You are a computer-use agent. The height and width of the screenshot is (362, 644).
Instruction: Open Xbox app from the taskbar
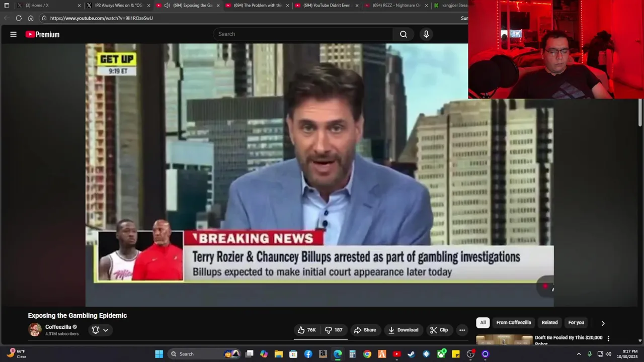pos(441,354)
